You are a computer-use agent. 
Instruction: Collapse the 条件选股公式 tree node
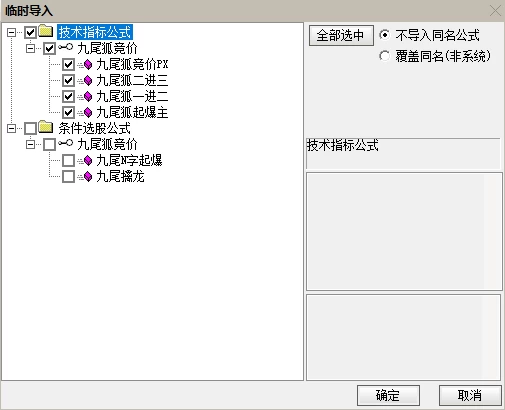coord(11,128)
